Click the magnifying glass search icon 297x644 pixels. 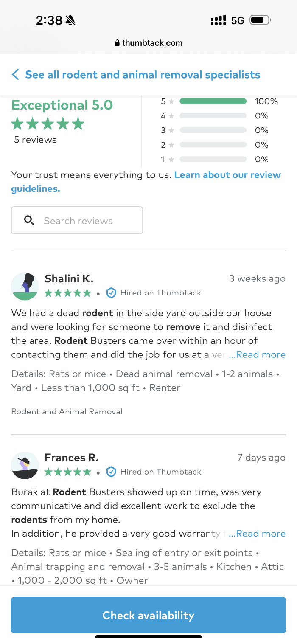click(29, 220)
